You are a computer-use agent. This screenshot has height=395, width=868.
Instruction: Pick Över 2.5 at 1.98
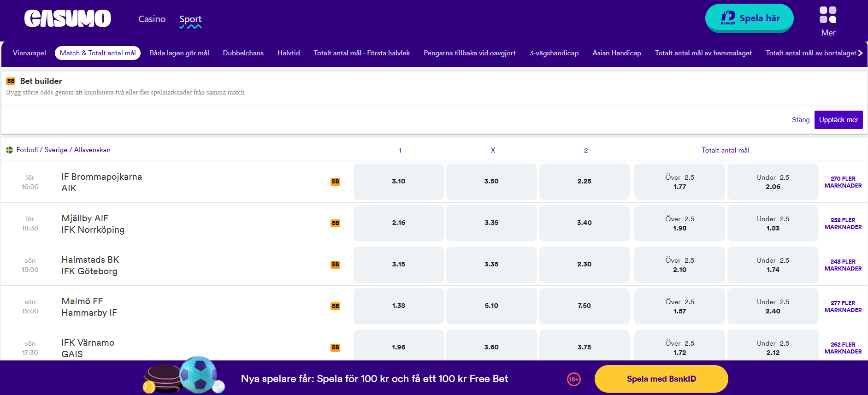[679, 223]
